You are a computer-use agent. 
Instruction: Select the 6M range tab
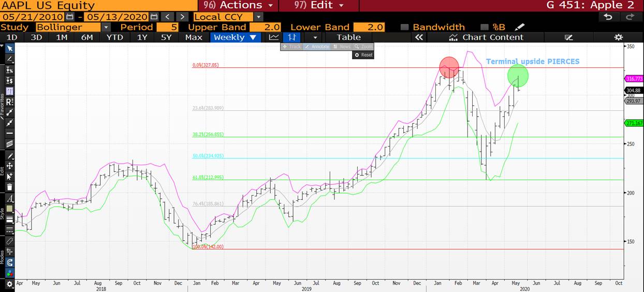(x=87, y=37)
